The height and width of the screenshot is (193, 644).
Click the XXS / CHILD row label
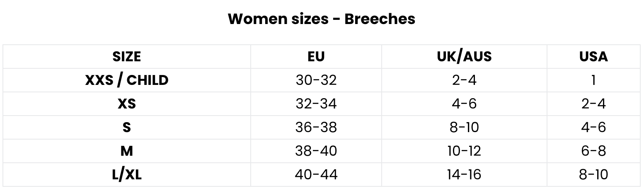[x=127, y=80]
